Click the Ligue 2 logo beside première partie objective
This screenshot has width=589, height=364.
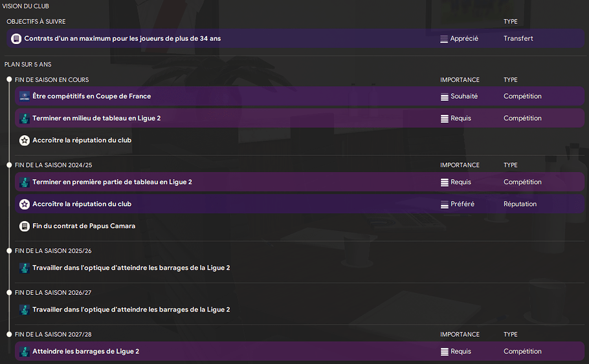[25, 182]
